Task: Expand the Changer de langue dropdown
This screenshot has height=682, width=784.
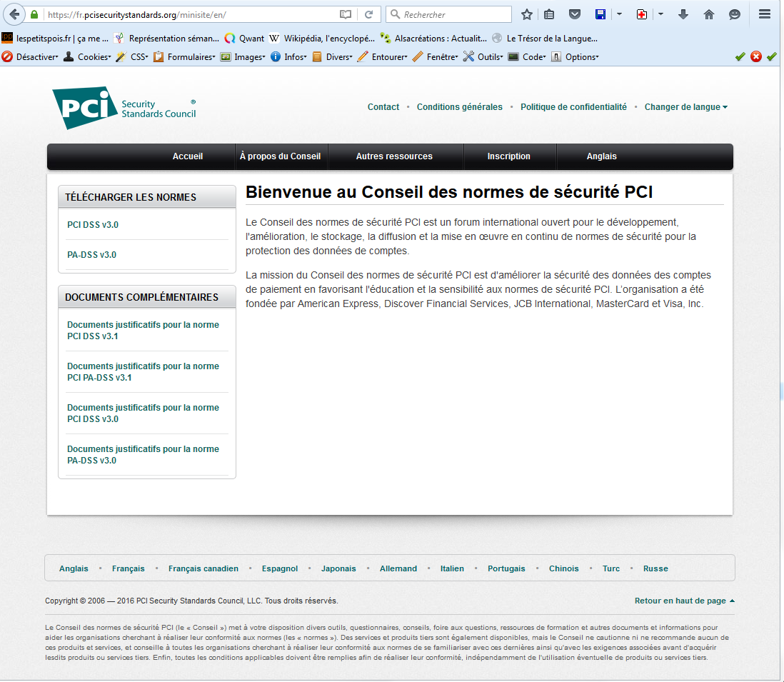Action: 686,107
